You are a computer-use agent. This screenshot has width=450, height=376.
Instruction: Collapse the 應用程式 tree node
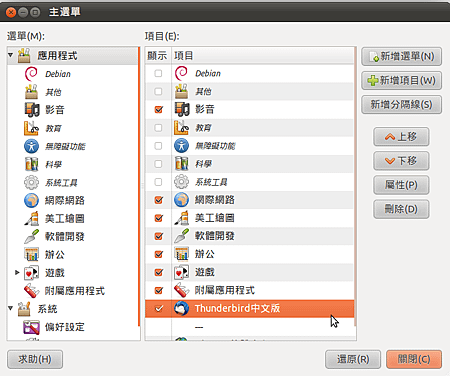click(x=11, y=55)
